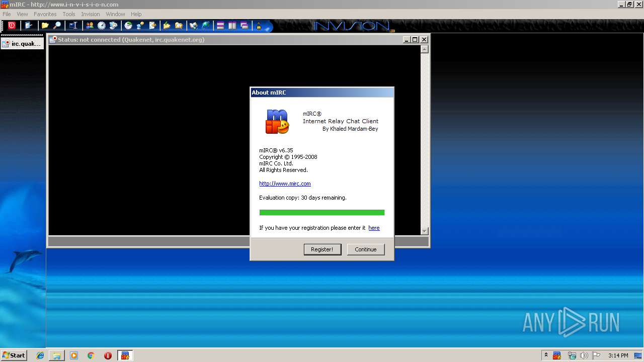This screenshot has width=644, height=362.
Task: Tile windows vertically using toolbar icon
Action: (x=232, y=25)
